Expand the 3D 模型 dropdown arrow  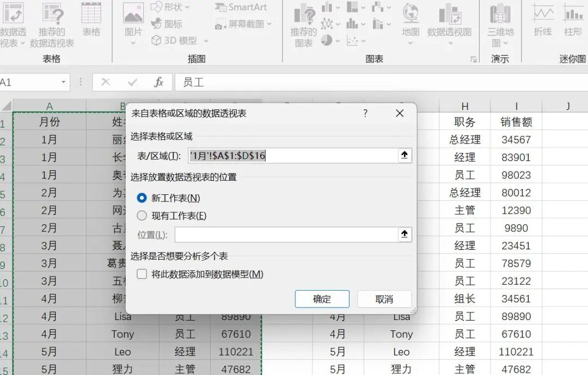pyautogui.click(x=206, y=40)
